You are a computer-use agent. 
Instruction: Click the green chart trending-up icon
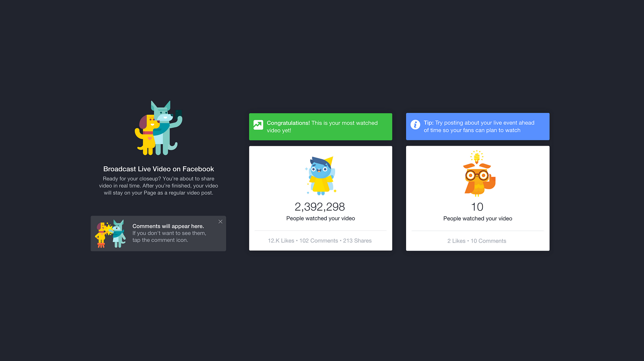pos(258,125)
